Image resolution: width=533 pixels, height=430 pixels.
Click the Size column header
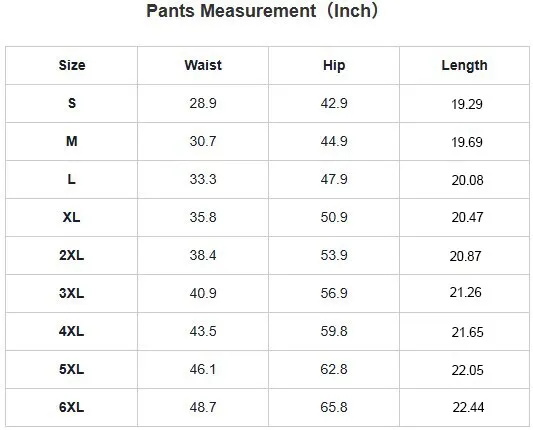pyautogui.click(x=72, y=65)
